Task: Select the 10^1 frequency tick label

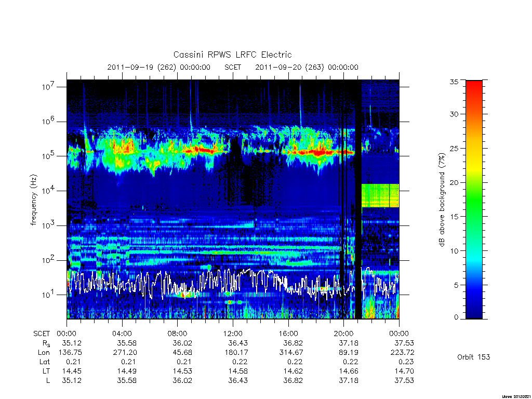Action: click(49, 295)
